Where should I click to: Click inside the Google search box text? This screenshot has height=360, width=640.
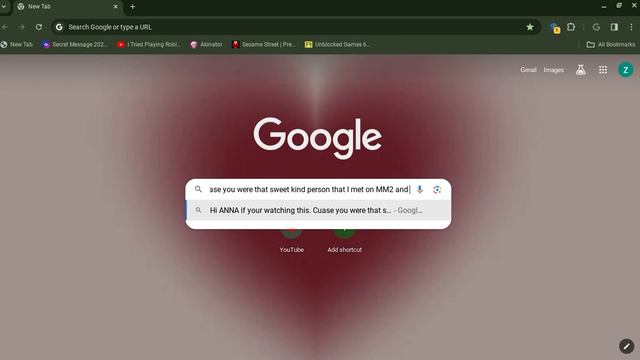coord(309,189)
